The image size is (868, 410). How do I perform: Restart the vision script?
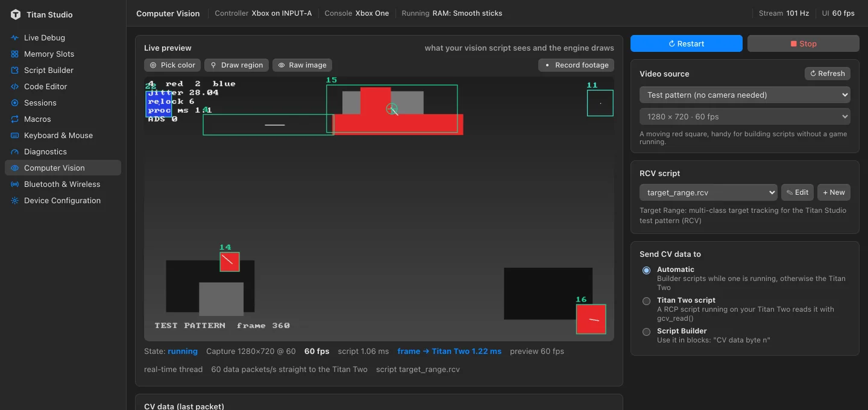687,43
